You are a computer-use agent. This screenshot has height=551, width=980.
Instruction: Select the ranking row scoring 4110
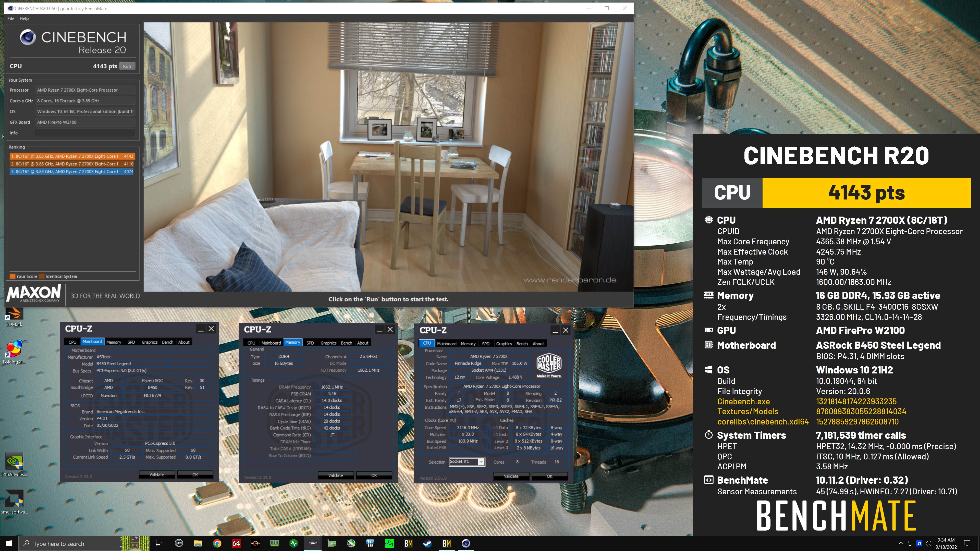click(x=72, y=164)
